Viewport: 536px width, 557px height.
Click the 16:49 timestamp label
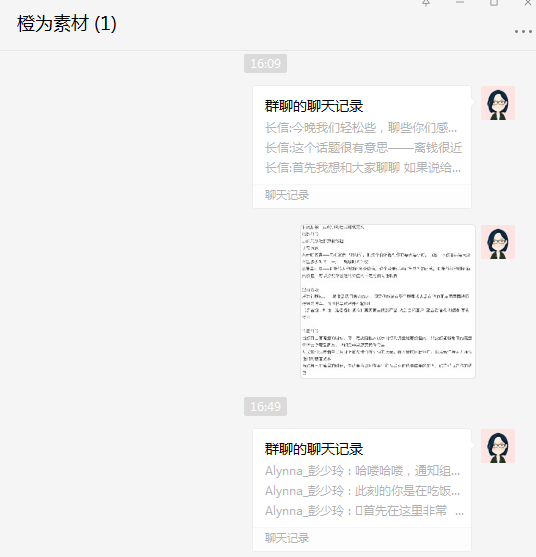(265, 406)
